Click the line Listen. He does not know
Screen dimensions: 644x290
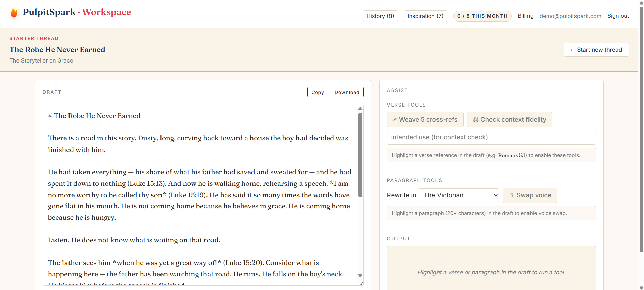point(134,240)
